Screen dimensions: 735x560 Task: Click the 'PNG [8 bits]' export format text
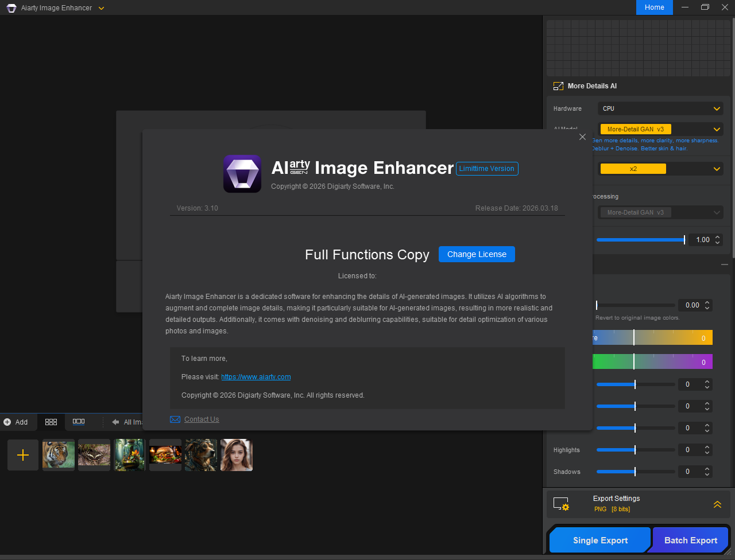pos(612,510)
